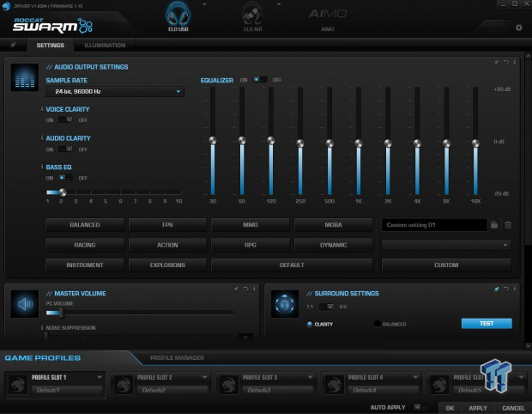Expand the ELO AIR device dropdown arrow
532x414 pixels.
(x=279, y=4)
